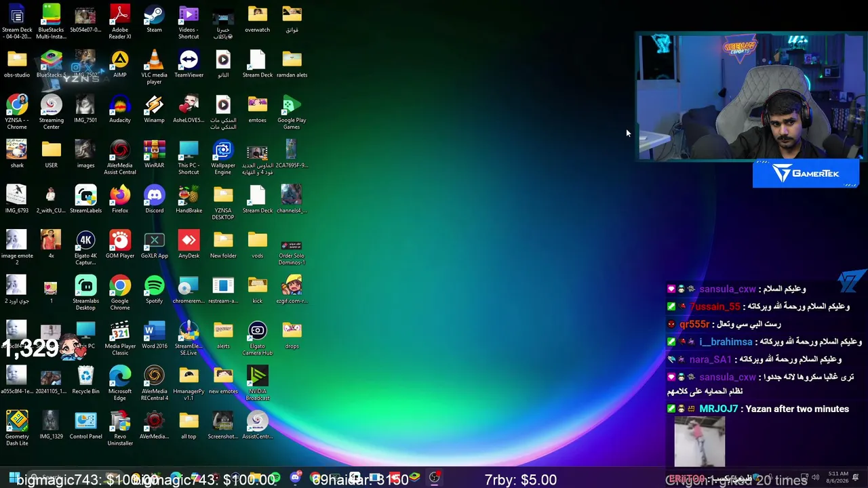
Task: Click the shark file icon
Action: tap(17, 154)
